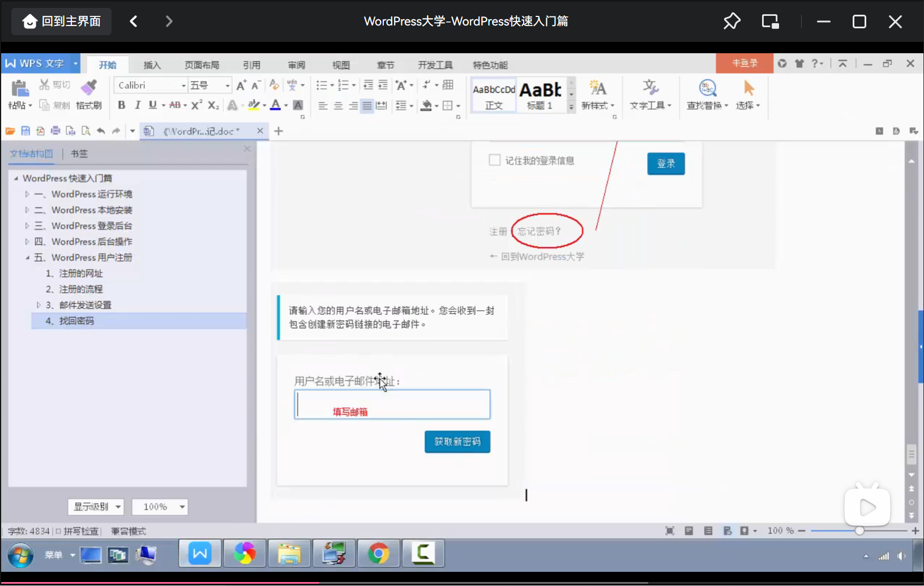
Task: Expand 二、WordPress 本地安装 tree node
Action: click(x=27, y=210)
